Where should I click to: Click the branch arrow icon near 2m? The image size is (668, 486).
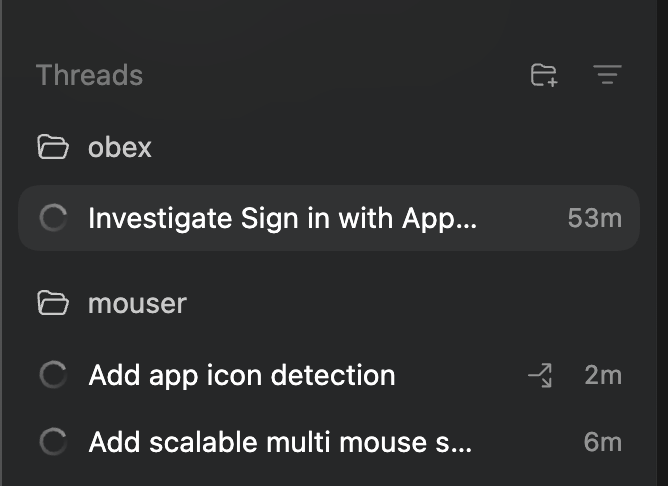[x=540, y=376]
